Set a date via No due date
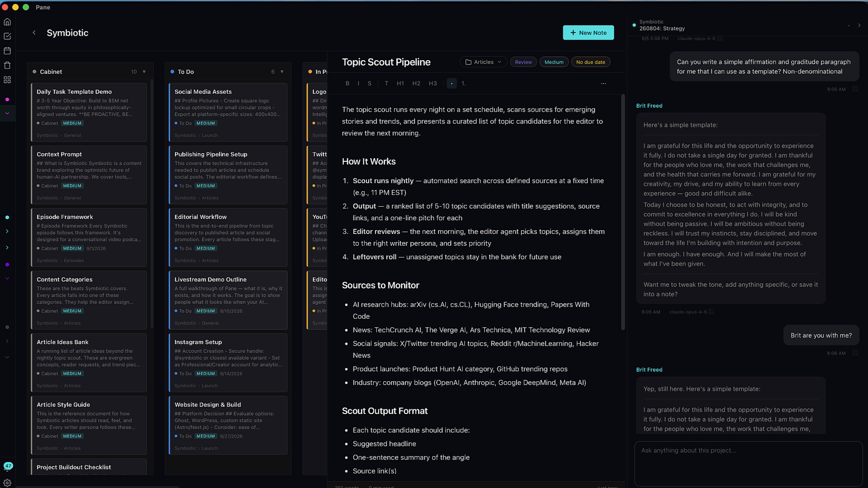This screenshot has height=488, width=868. 591,62
